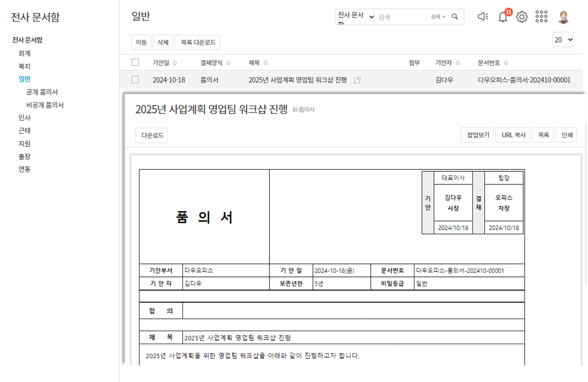Click the document preview icon beside title
The image size is (588, 382).
(x=357, y=80)
